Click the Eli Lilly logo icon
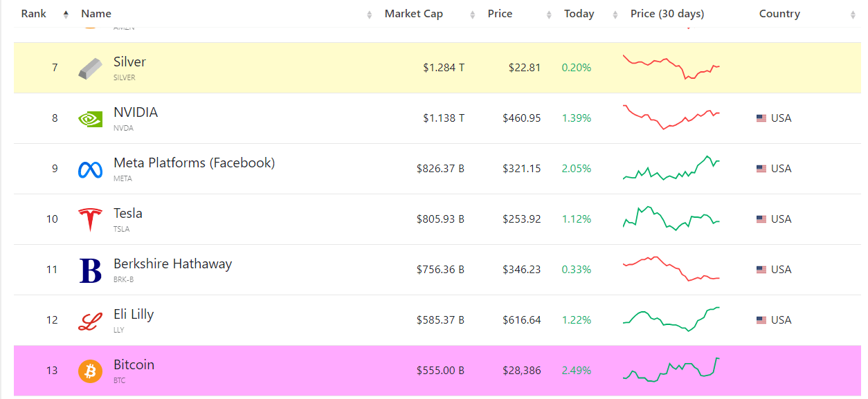The image size is (868, 399). (x=91, y=321)
